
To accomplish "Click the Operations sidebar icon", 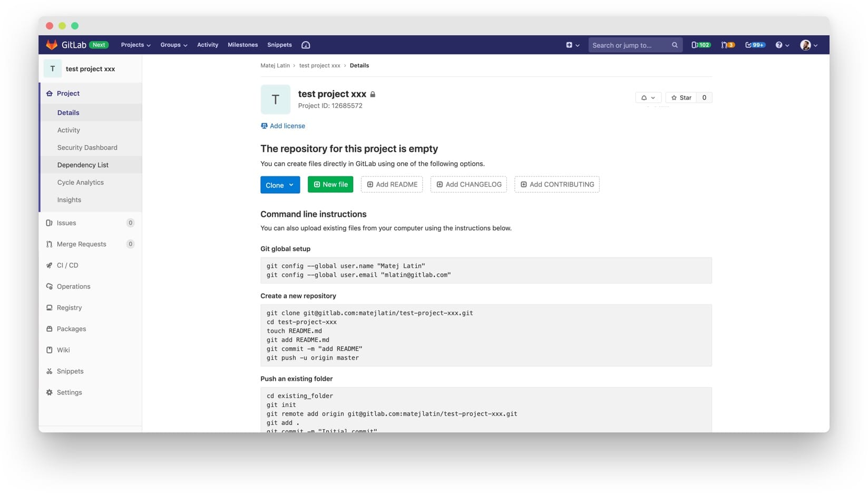I will [x=49, y=287].
